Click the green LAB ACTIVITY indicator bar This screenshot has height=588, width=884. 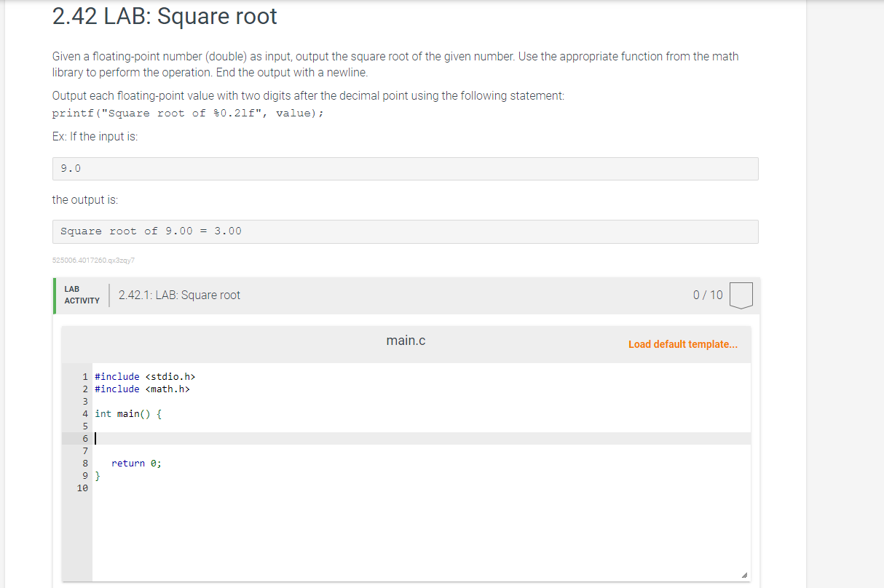[55, 295]
